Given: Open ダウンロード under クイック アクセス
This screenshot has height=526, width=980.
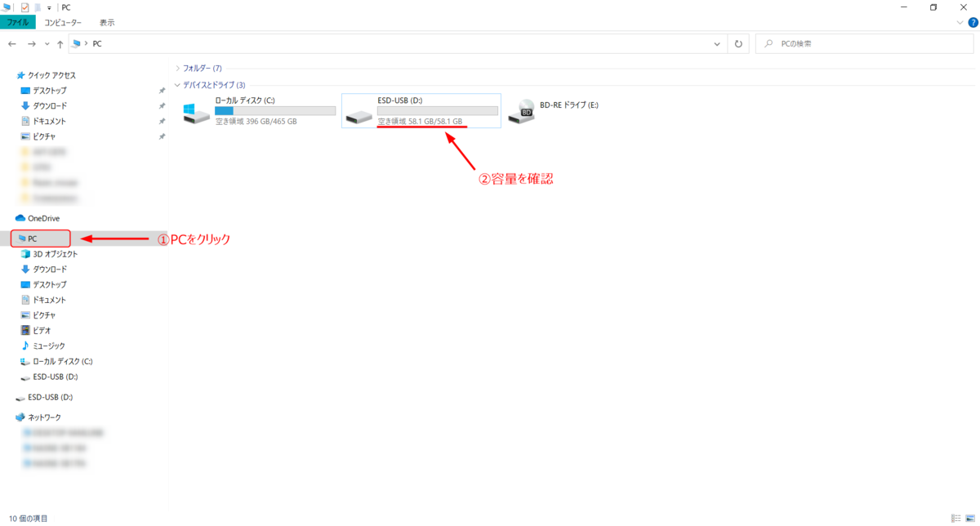Looking at the screenshot, I should point(44,105).
